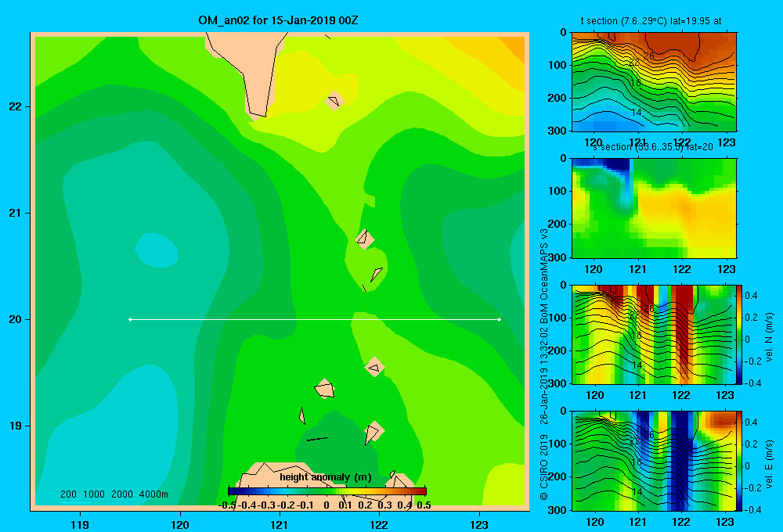Click the -0.4 tick on vel. E colorbar

[753, 509]
